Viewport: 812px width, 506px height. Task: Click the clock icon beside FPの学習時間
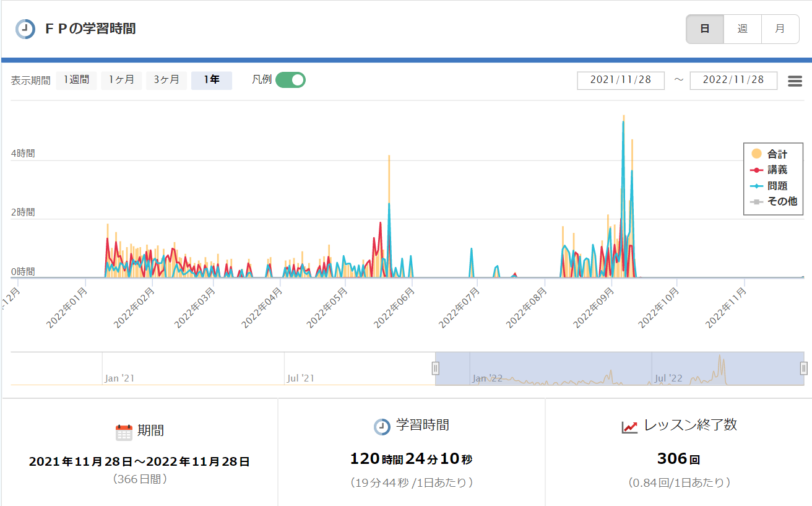(x=25, y=29)
